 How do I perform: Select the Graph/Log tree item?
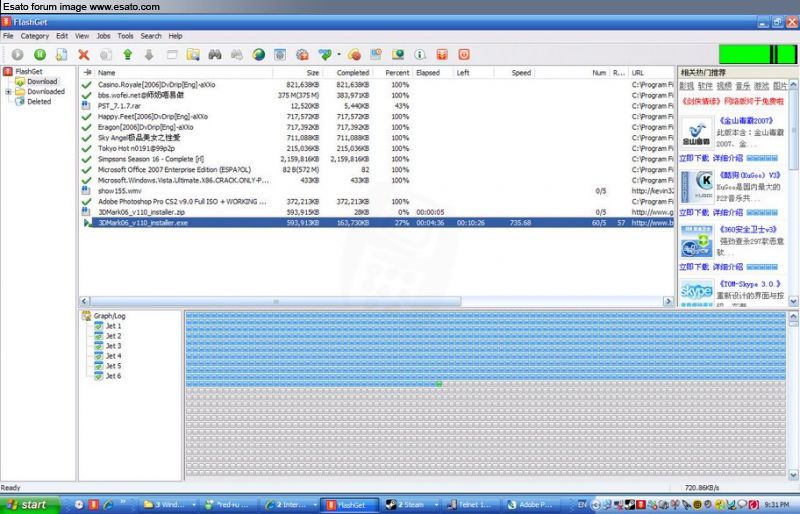(109, 316)
